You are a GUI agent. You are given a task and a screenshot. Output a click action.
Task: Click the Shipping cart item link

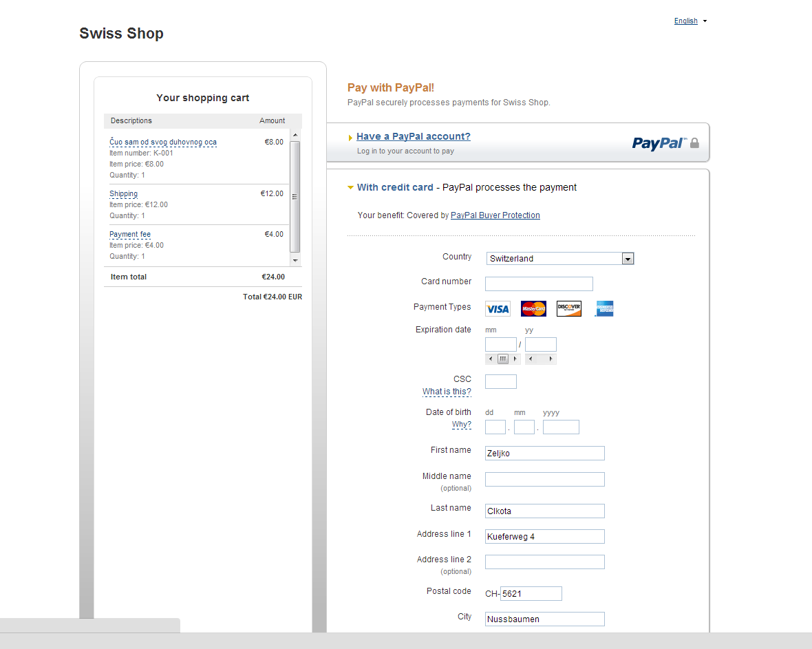[x=123, y=193]
